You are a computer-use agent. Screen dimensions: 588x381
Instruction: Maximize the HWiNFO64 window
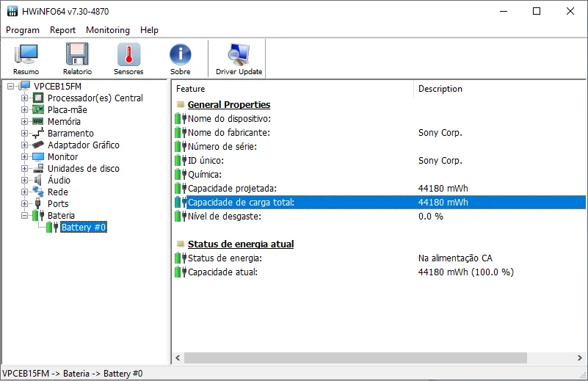[537, 11]
